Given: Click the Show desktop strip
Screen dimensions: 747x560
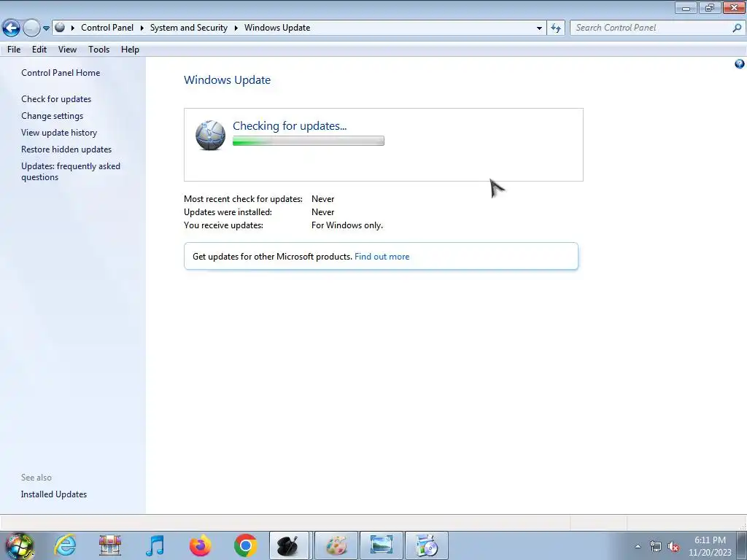Looking at the screenshot, I should [741, 545].
